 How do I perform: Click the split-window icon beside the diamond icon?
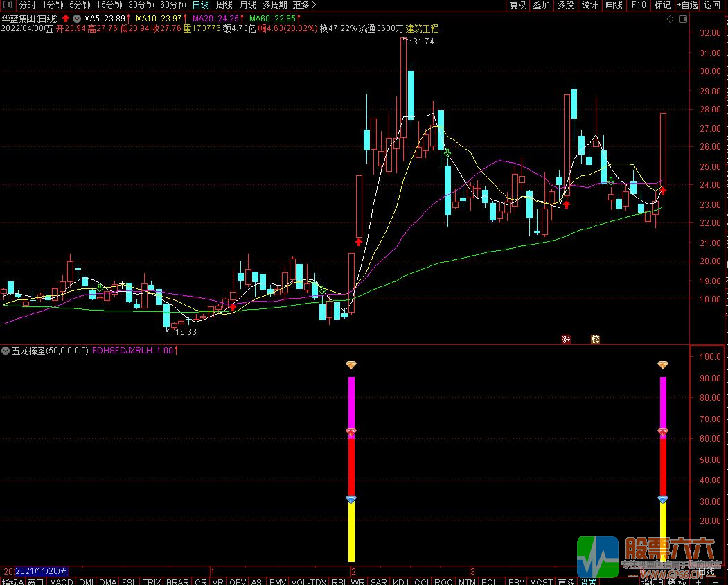(x=683, y=19)
